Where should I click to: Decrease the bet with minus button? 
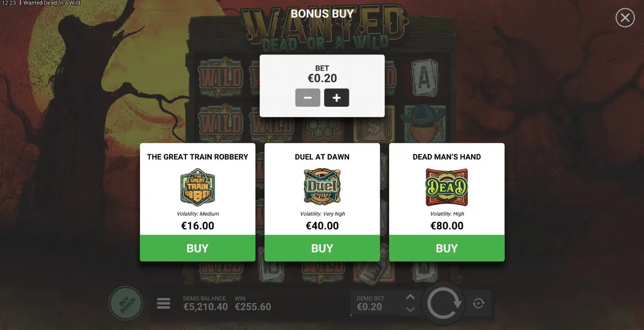[308, 98]
